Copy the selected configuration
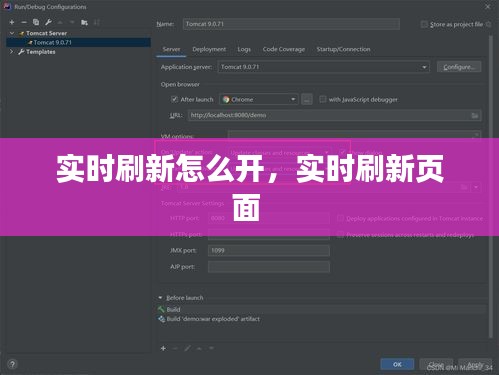This screenshot has width=499, height=375. (36, 22)
